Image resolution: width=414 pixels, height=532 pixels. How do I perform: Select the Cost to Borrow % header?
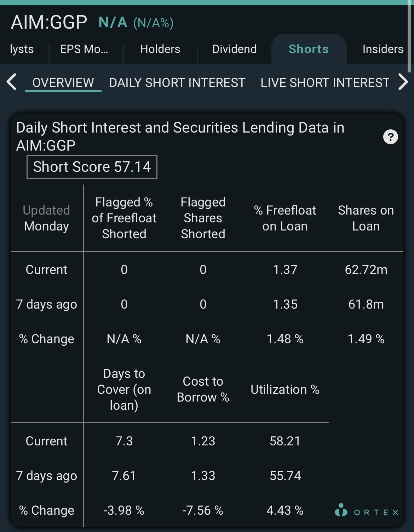pyautogui.click(x=203, y=389)
